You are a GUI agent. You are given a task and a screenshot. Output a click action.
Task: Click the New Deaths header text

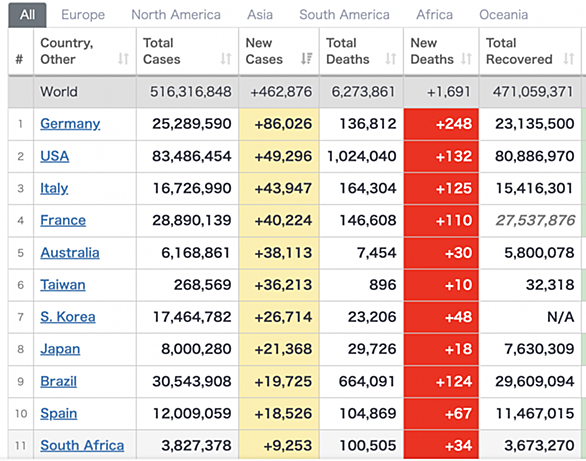coord(432,51)
